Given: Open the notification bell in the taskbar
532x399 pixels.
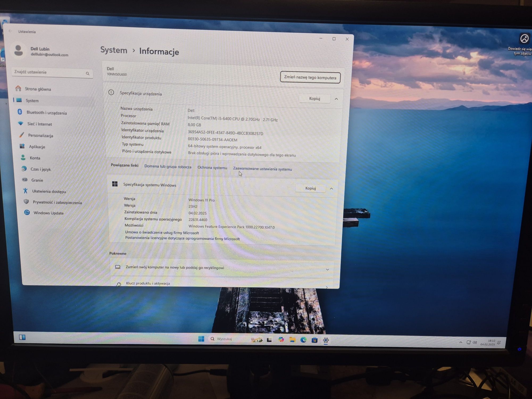Looking at the screenshot, I should click(499, 343).
